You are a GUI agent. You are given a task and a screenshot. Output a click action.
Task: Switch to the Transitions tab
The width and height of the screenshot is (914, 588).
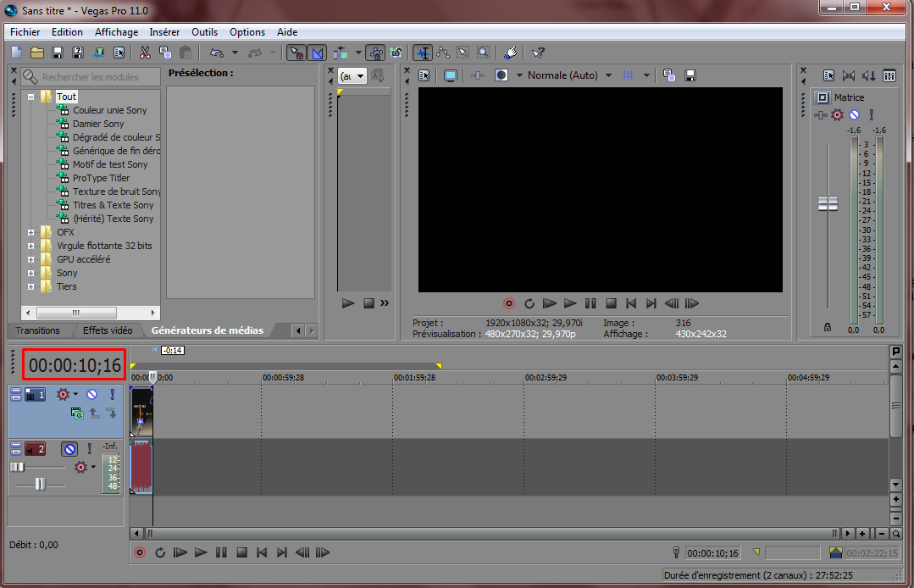(x=37, y=330)
